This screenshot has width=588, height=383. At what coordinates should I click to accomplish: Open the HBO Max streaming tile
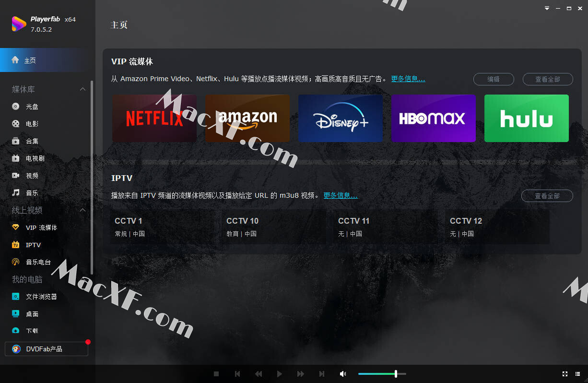click(x=434, y=118)
